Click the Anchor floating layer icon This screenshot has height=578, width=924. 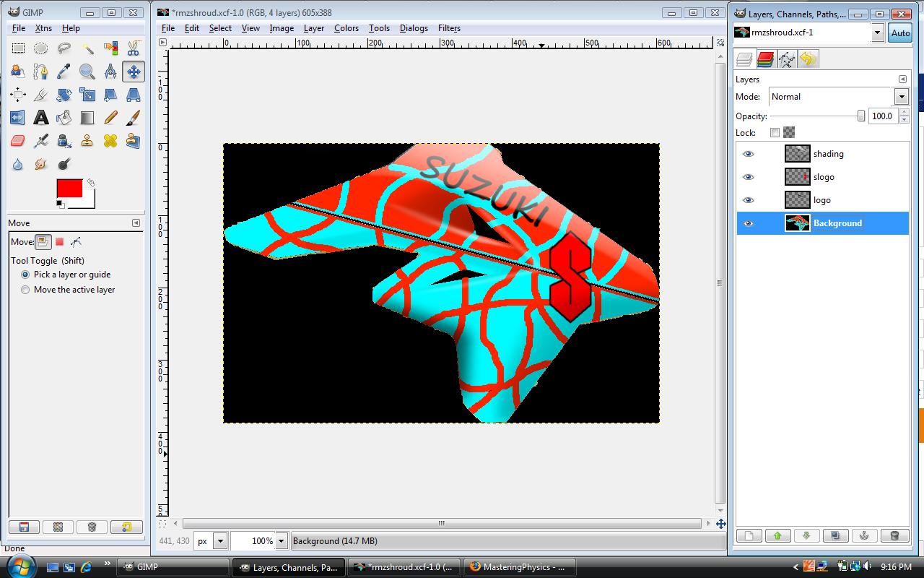[x=864, y=535]
